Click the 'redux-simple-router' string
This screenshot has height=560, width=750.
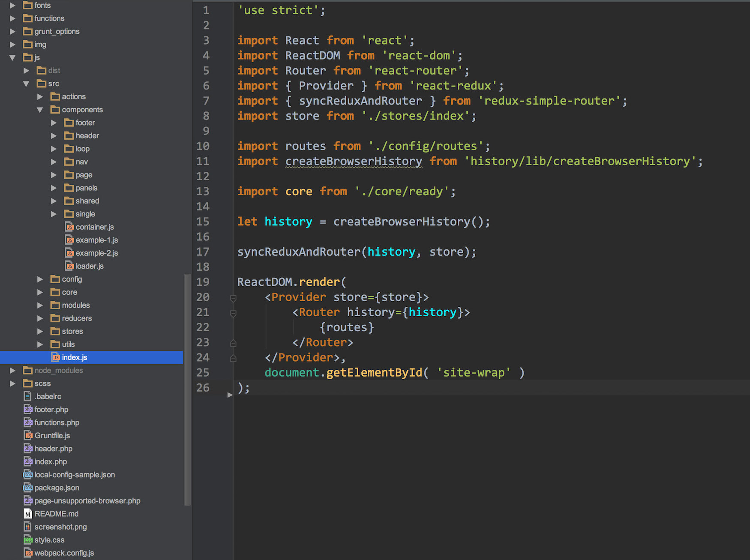[x=549, y=101]
